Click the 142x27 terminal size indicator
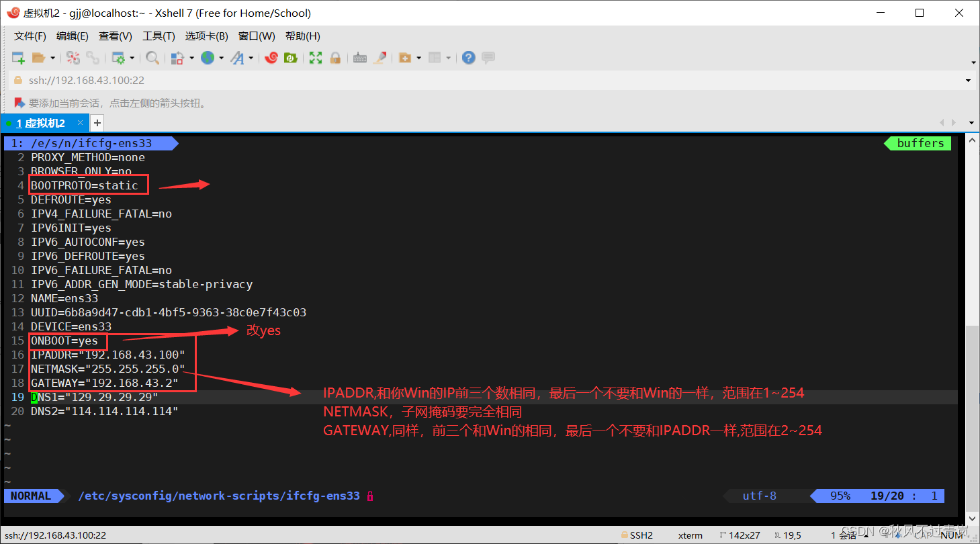This screenshot has height=544, width=980. click(739, 535)
